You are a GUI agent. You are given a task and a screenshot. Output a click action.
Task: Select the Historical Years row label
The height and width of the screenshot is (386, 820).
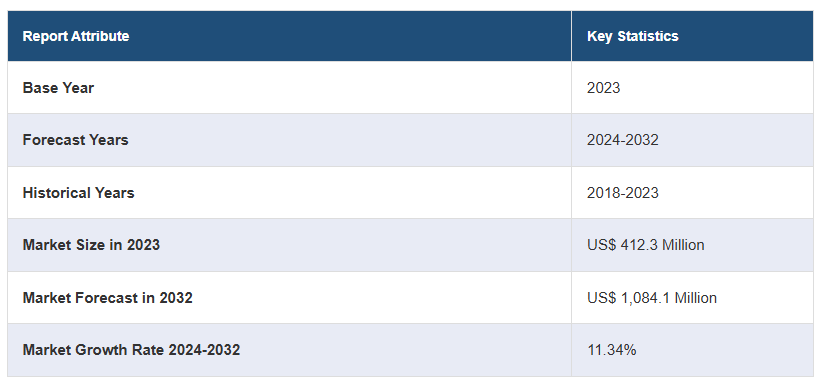[x=78, y=192]
